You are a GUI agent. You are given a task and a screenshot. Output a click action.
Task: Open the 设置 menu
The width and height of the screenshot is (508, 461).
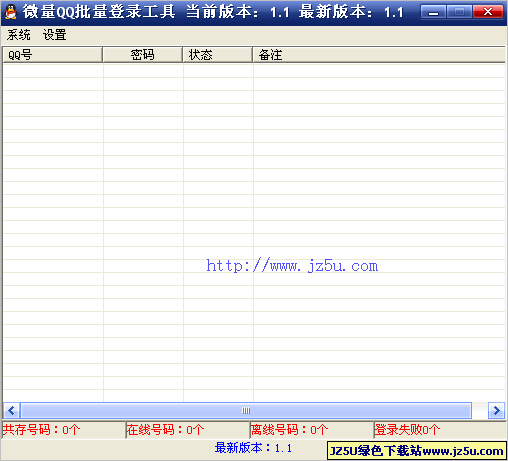55,35
